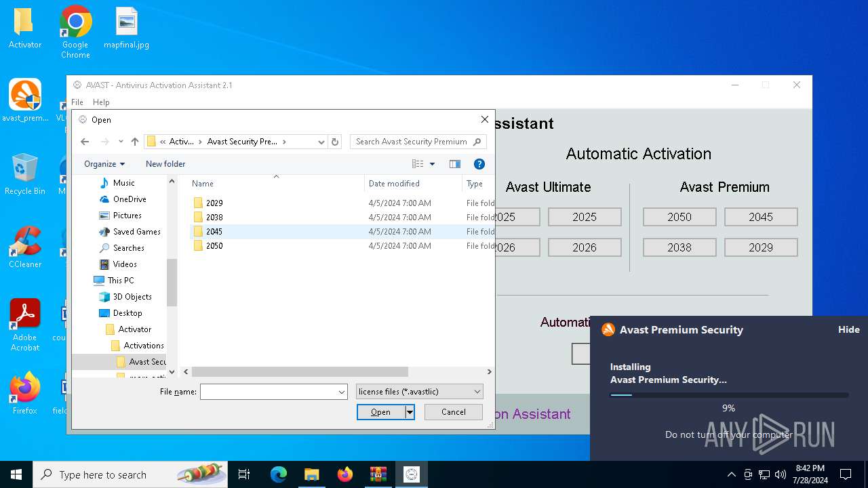The height and width of the screenshot is (488, 868).
Task: Open the license files type filter dropdown
Action: (x=420, y=392)
